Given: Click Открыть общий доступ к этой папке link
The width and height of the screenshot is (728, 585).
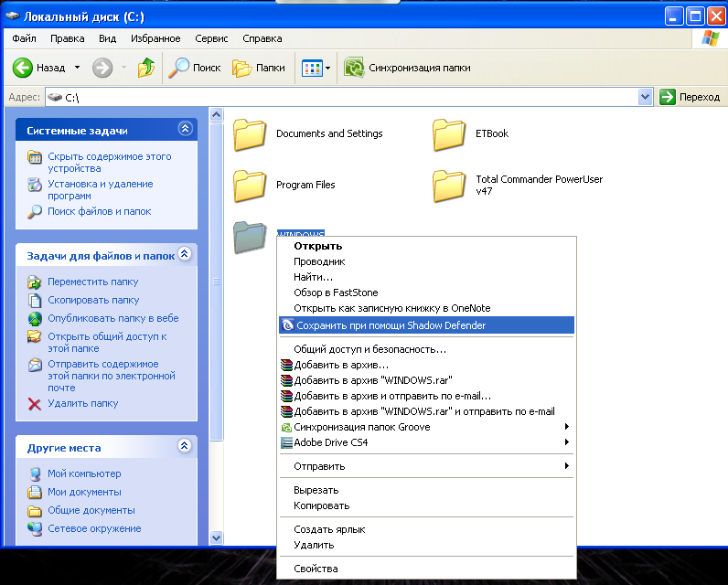Looking at the screenshot, I should tap(107, 343).
